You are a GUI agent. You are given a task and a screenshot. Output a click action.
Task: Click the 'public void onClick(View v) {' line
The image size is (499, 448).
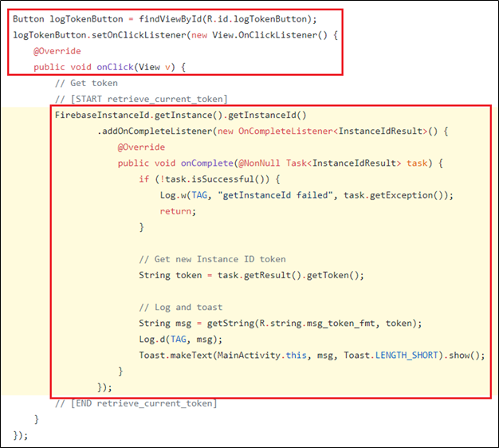tap(109, 67)
